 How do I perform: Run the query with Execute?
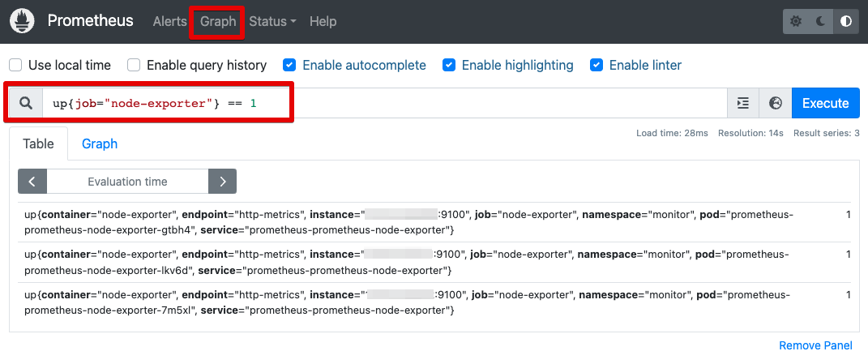click(x=825, y=103)
